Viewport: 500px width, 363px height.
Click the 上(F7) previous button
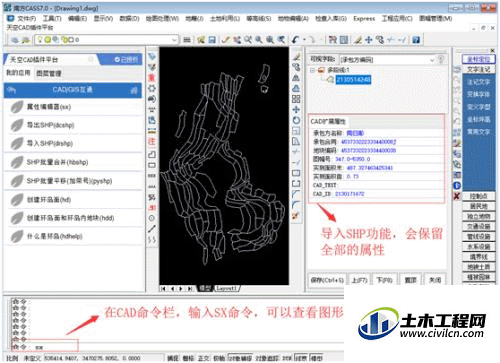coord(359,280)
